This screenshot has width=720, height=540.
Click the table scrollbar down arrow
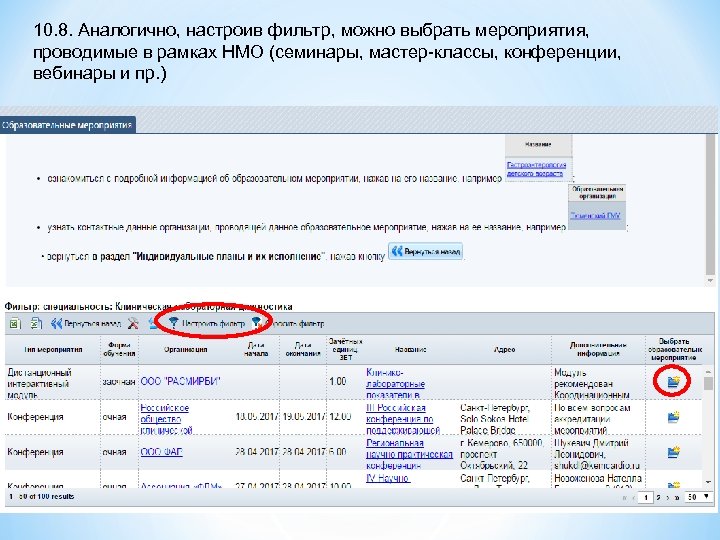pos(708,482)
